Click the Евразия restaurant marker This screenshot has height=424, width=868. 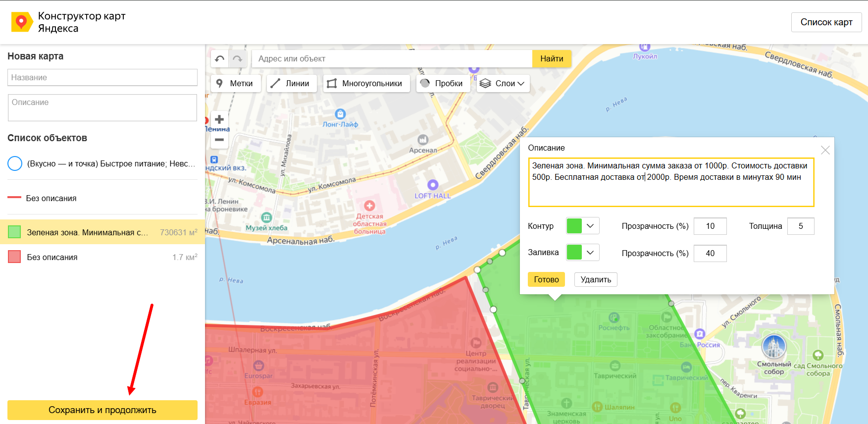257,392
